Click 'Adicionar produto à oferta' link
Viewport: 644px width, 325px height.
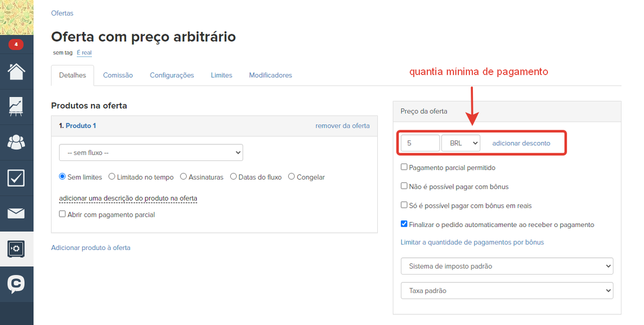point(91,248)
